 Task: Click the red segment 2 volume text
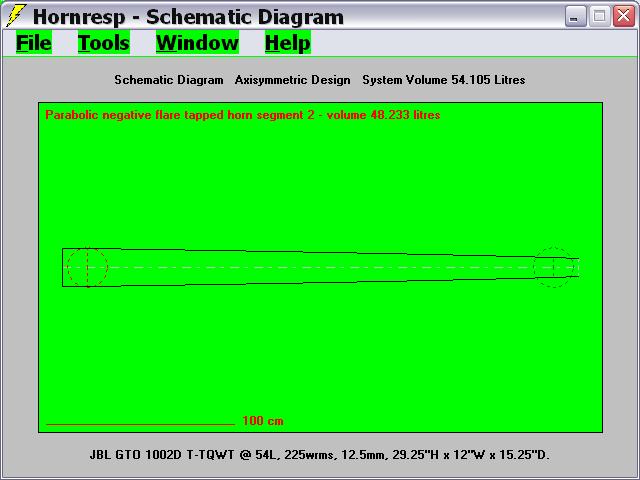(243, 115)
